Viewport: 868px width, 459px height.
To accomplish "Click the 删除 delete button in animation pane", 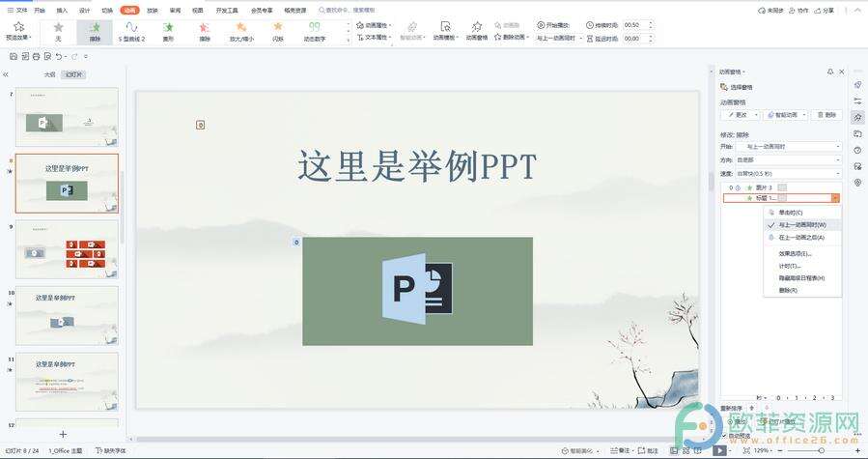I will (826, 115).
